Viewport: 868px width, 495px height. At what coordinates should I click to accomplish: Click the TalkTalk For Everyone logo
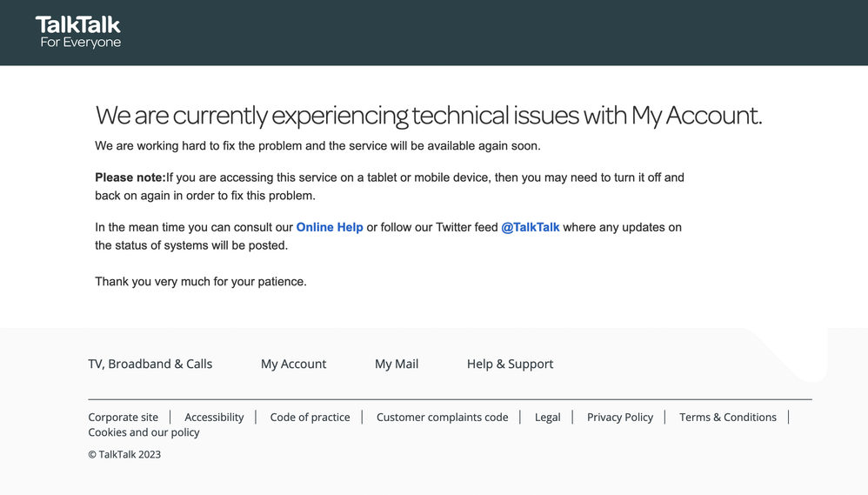point(78,32)
